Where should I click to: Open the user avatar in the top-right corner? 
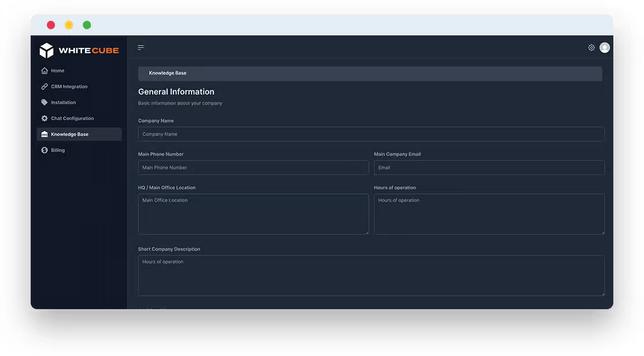pos(604,47)
